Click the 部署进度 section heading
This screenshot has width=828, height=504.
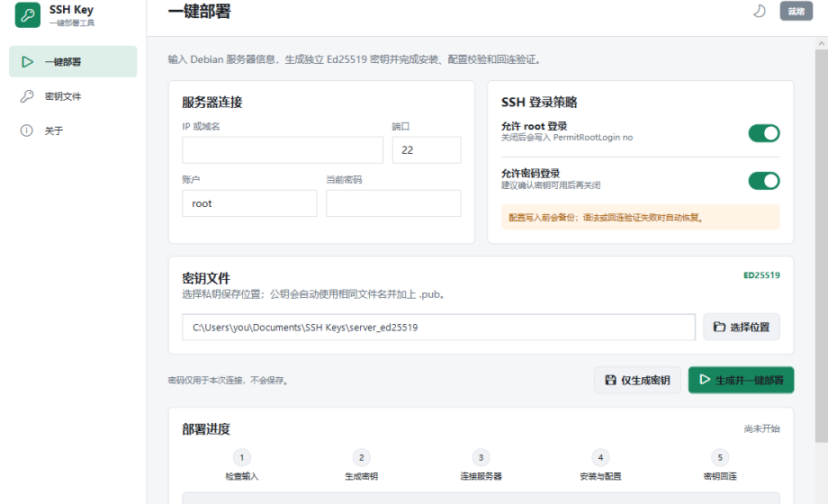[206, 429]
